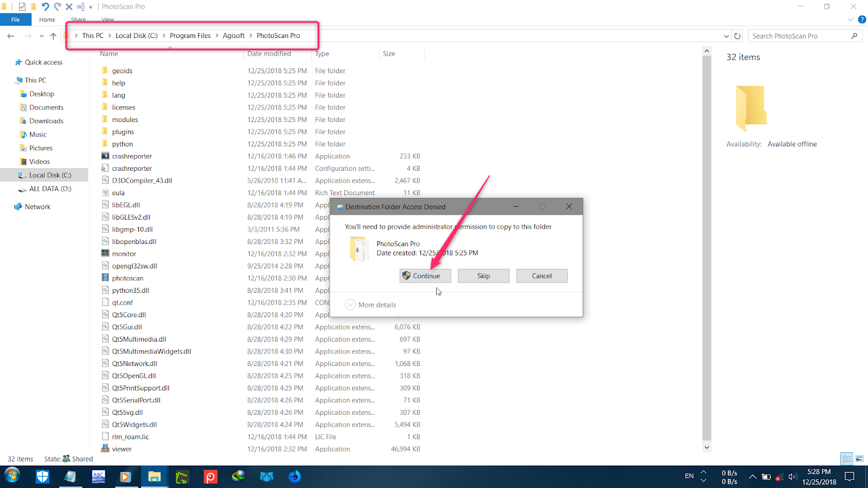Screen dimensions: 868x488
Task: Click Skip in the Access Denied dialog
Action: (483, 276)
